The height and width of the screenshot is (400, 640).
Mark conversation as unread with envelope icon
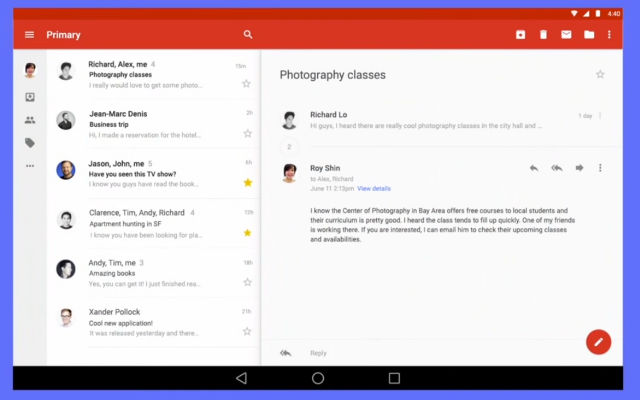coord(566,35)
